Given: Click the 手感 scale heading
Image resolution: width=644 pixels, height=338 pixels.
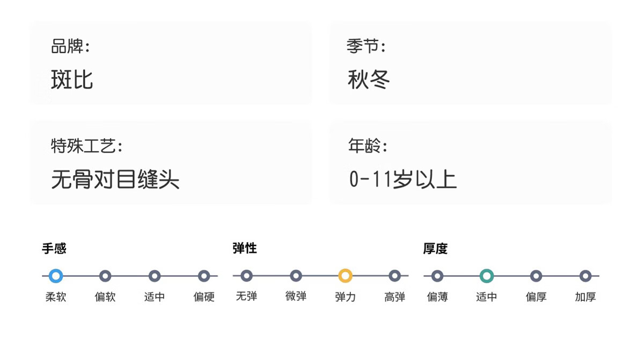Looking at the screenshot, I should tap(54, 248).
